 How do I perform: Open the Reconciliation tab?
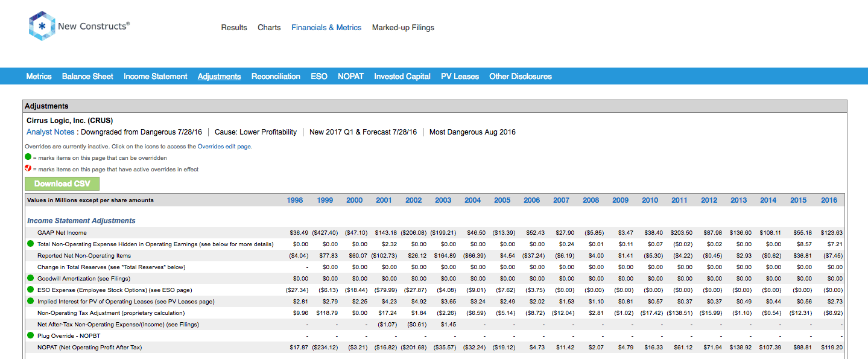pyautogui.click(x=276, y=77)
